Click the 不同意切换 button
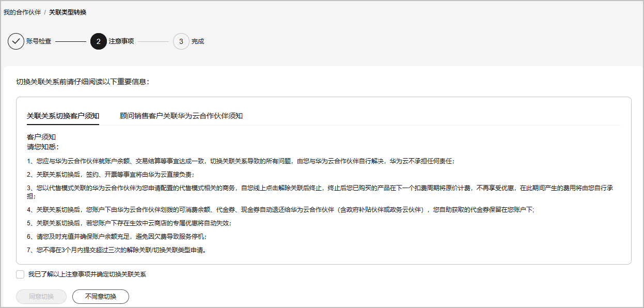644x308 pixels. pos(101,297)
